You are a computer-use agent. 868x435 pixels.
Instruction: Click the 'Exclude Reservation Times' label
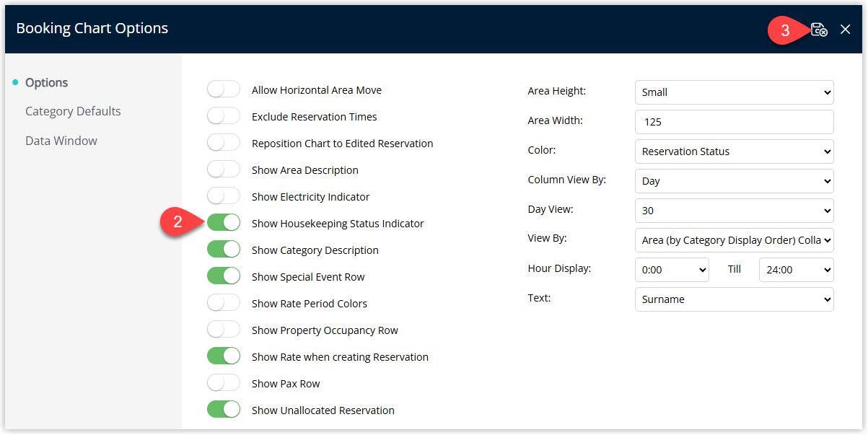click(x=315, y=117)
